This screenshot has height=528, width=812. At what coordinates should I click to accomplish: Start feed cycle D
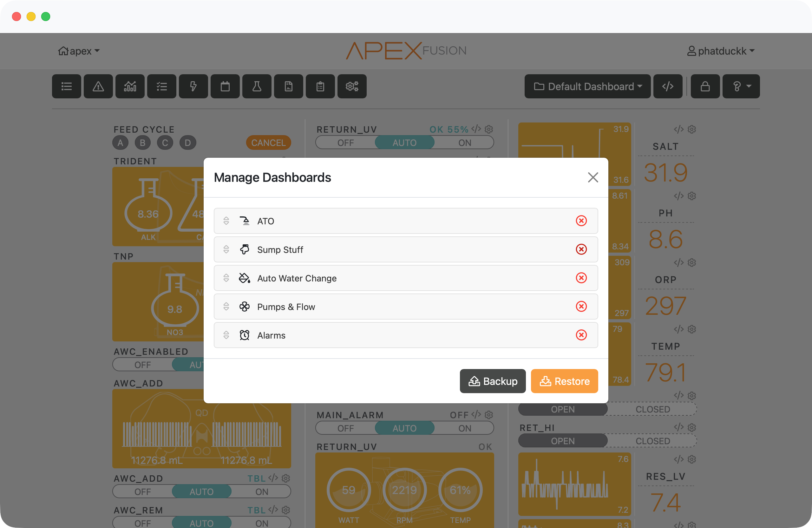pos(188,143)
